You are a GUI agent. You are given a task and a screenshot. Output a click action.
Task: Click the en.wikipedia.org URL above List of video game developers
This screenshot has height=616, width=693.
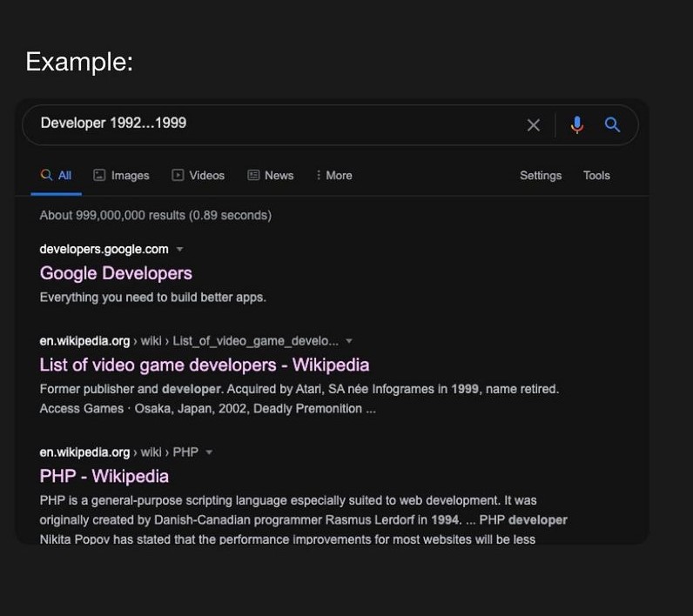click(x=84, y=341)
